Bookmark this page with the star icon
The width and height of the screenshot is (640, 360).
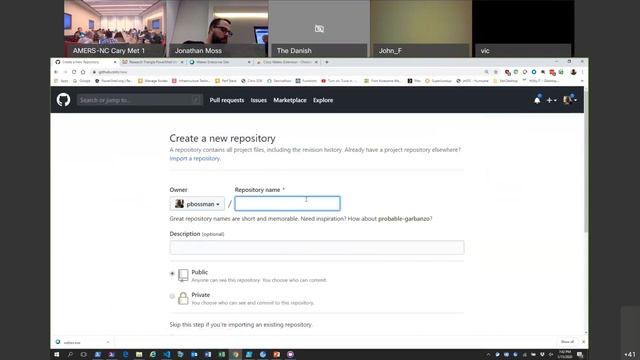coord(496,72)
